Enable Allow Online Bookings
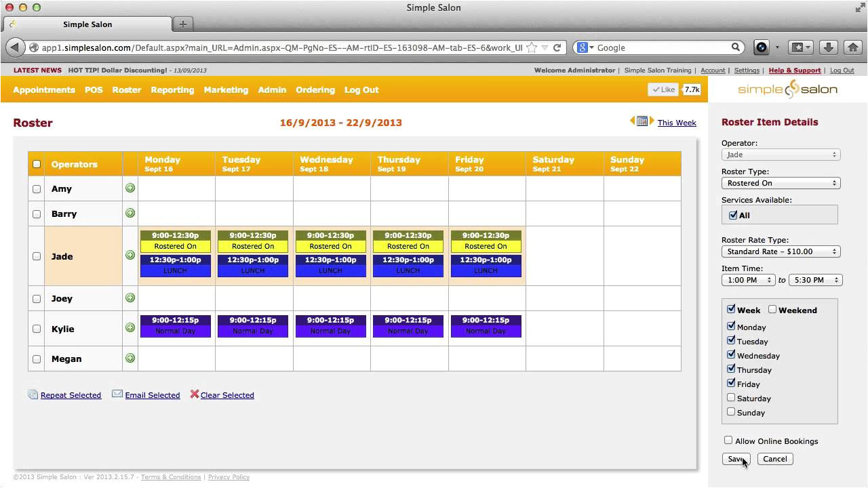This screenshot has width=868, height=488. [728, 440]
